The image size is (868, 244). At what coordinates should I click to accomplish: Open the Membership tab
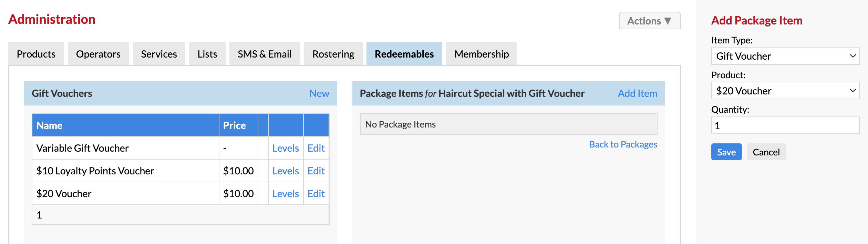click(x=482, y=54)
